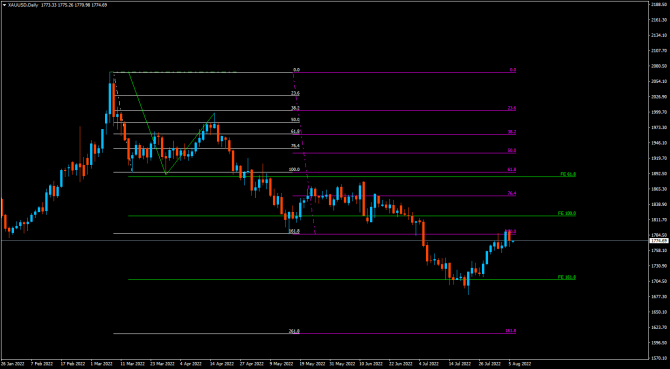Click the white 100.0 Fibonacci retracement label
Screen dimensions: 670x369
pos(294,170)
